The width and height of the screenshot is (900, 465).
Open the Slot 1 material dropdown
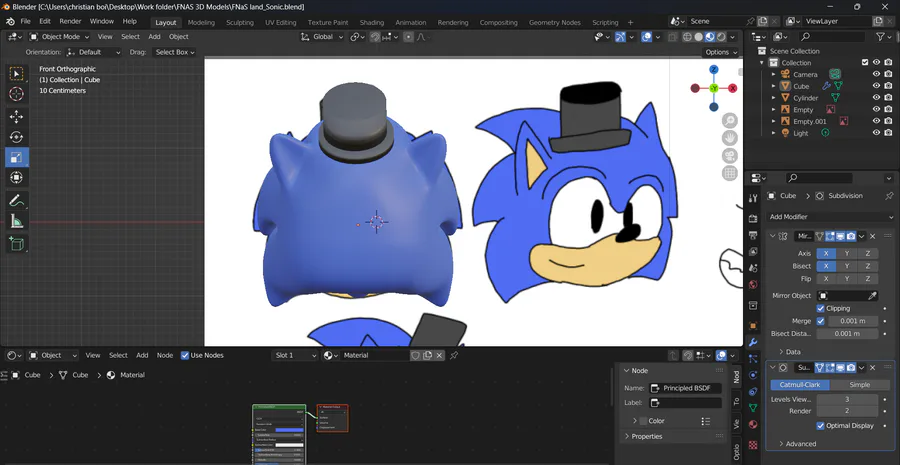(294, 355)
